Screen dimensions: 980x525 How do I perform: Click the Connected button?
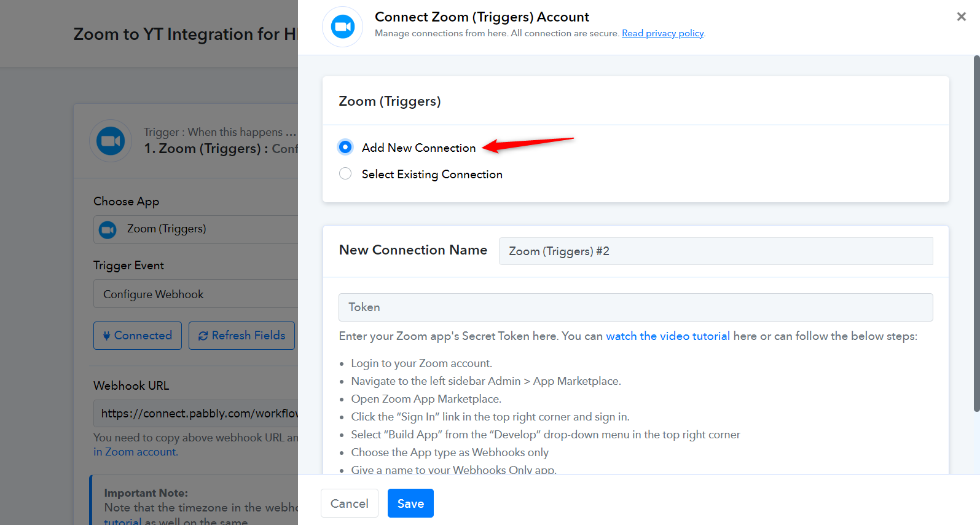point(138,336)
